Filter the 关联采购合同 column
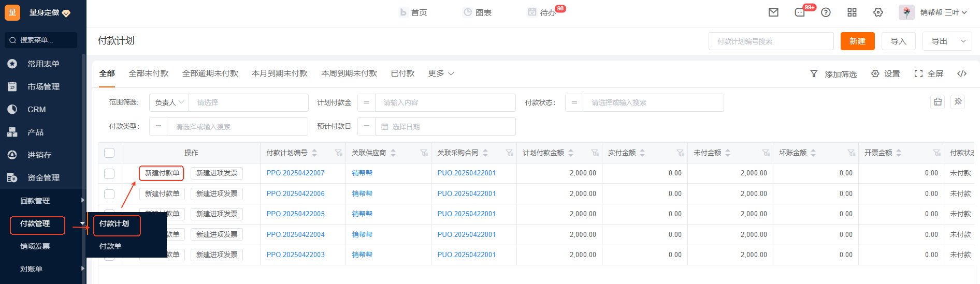 coord(509,153)
